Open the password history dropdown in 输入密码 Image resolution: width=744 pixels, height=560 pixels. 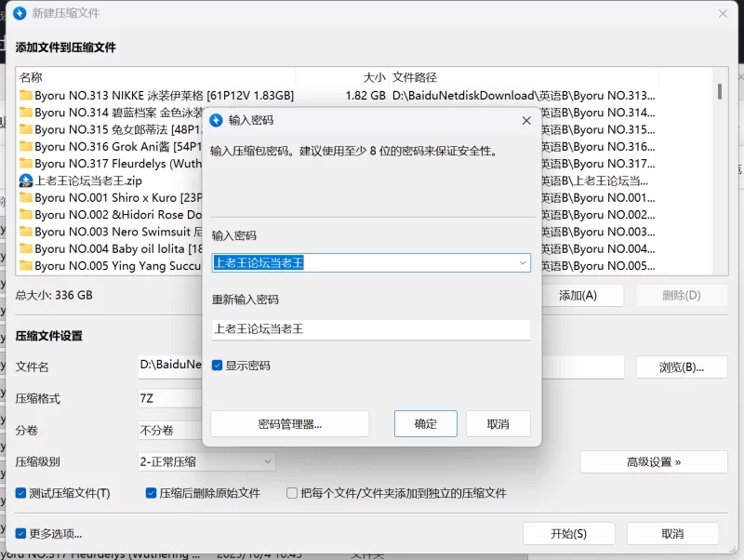[x=523, y=262]
